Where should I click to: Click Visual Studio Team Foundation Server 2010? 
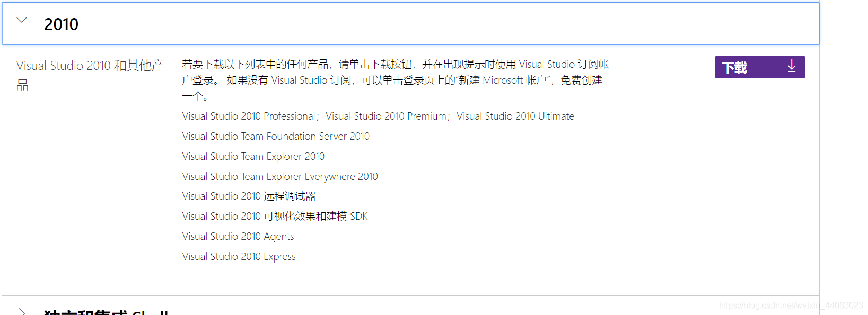[x=276, y=136]
